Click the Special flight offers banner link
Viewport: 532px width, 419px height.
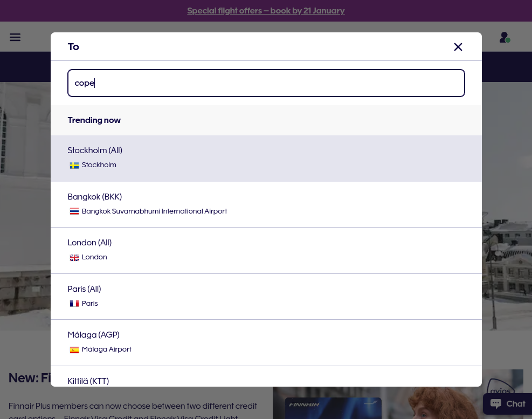point(266,11)
